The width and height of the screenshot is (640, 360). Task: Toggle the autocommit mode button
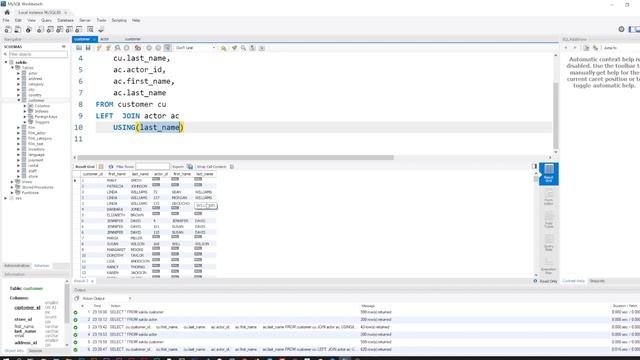(167, 48)
